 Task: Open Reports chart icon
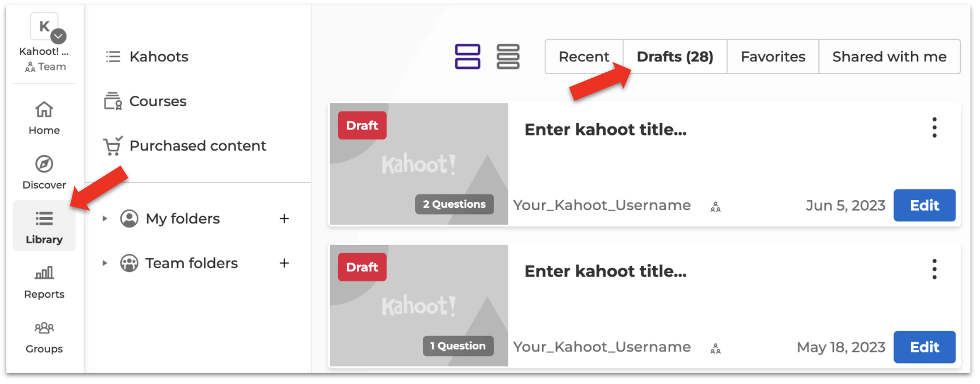click(x=44, y=273)
